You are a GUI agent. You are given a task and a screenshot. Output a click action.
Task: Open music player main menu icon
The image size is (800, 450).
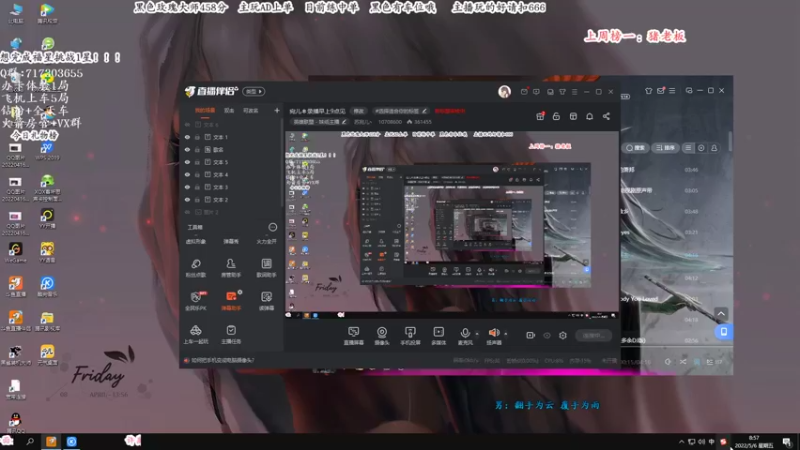click(x=672, y=90)
